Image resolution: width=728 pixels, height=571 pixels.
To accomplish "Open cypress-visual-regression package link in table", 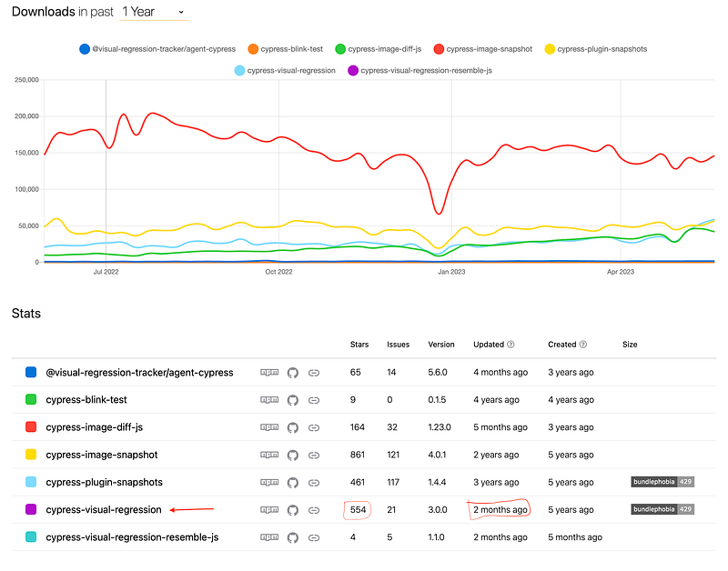I will [x=104, y=510].
